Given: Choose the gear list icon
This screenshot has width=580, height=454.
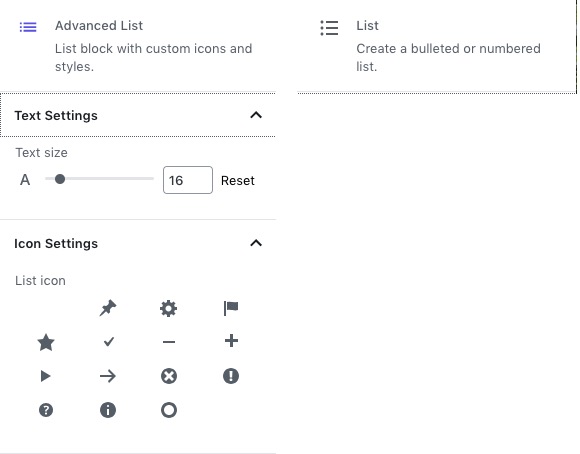Looking at the screenshot, I should (169, 309).
